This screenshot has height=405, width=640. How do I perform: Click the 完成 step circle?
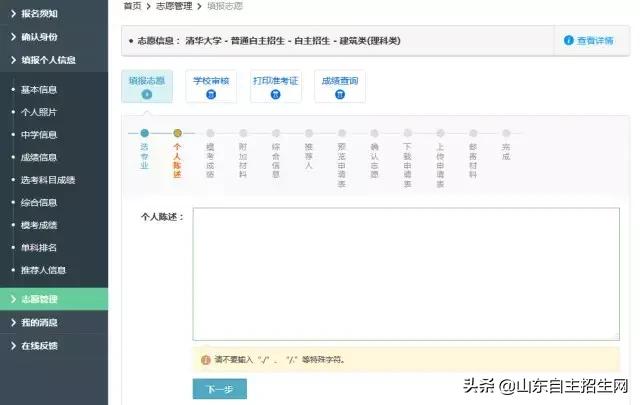(x=506, y=133)
